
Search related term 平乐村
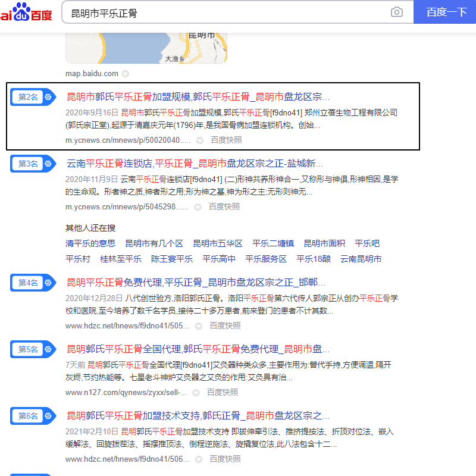78,259
